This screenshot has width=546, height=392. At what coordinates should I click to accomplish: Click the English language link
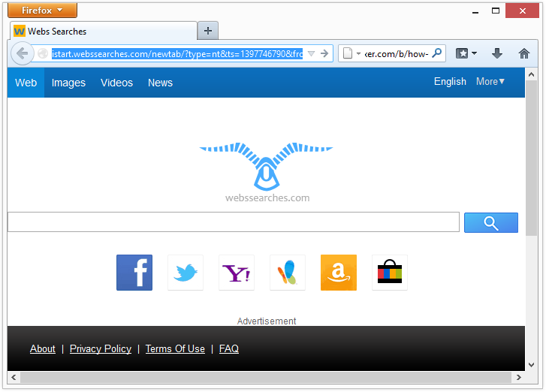tap(450, 81)
